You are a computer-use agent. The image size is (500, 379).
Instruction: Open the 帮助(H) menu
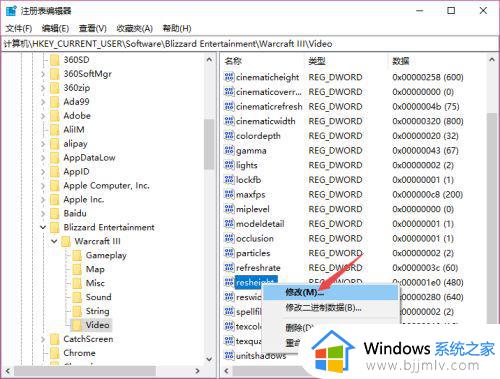coord(177,28)
